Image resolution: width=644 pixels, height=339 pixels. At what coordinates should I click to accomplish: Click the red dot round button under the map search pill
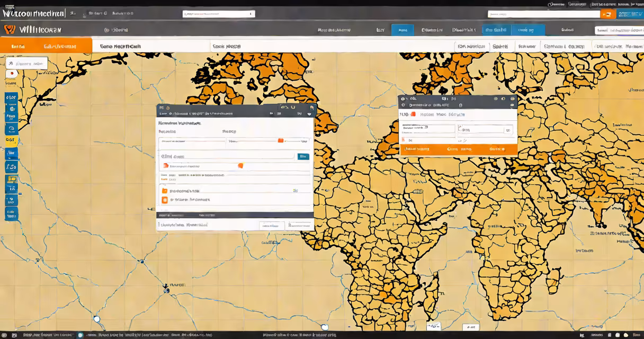11,74
